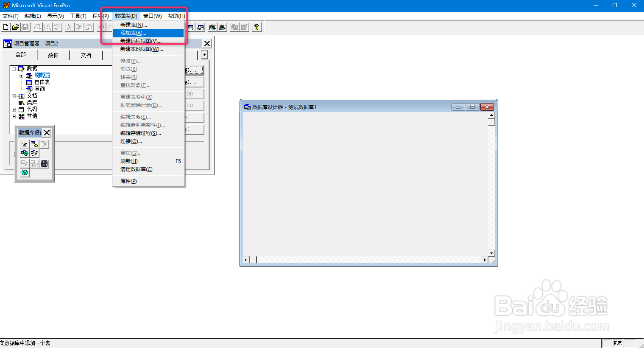Switch to 数据 tab in project manager
Image resolution: width=644 pixels, height=348 pixels.
(53, 55)
